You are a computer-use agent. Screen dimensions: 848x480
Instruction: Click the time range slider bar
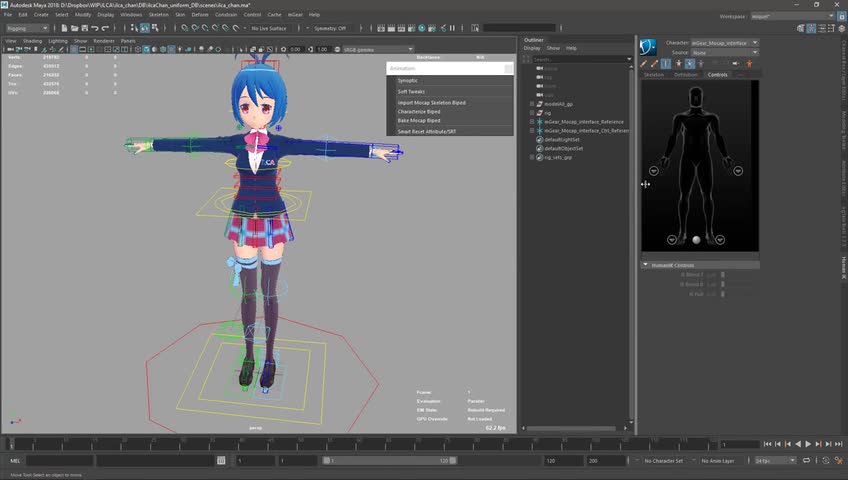point(389,461)
